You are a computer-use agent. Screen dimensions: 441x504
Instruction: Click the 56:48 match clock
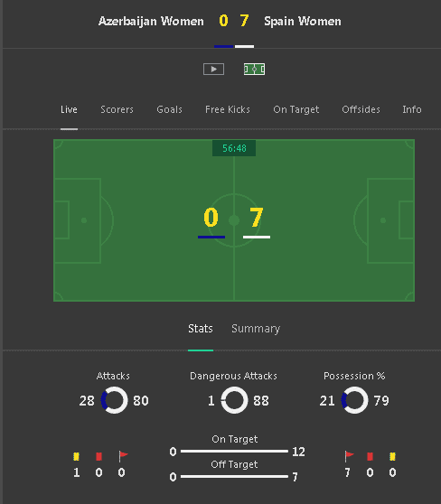click(x=234, y=148)
